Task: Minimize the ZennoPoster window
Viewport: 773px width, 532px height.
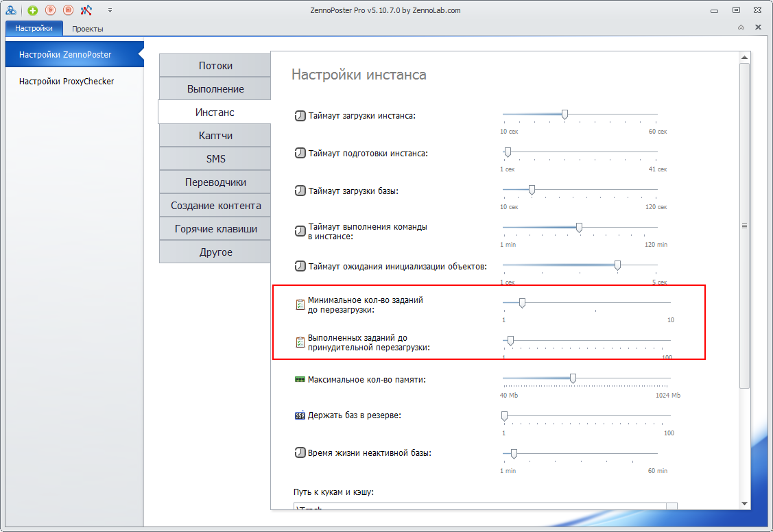Action: tap(714, 10)
